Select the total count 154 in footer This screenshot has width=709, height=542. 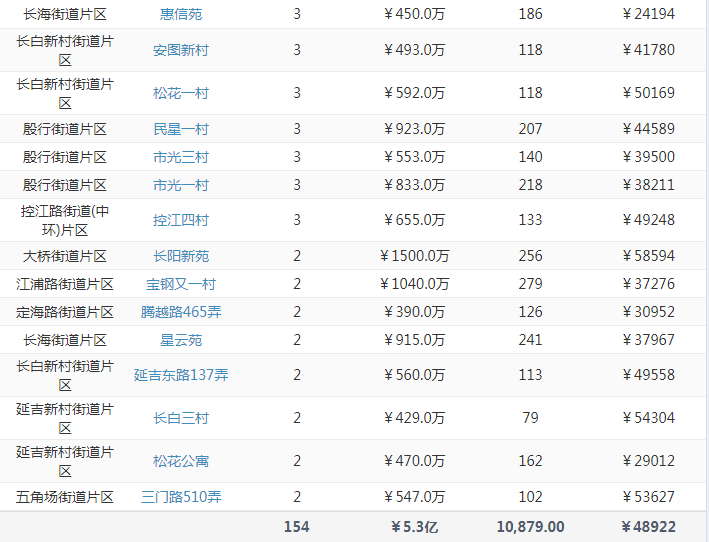297,527
